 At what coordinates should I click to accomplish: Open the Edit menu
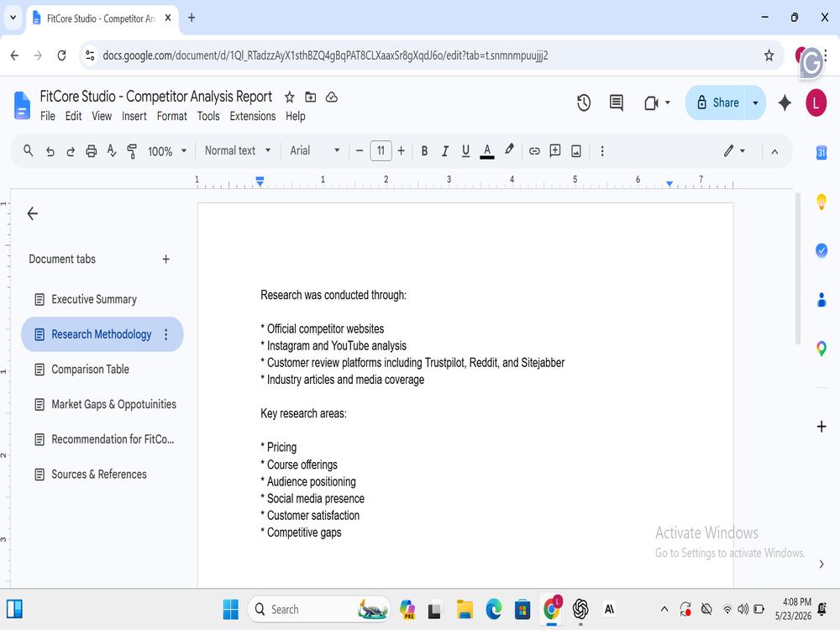(x=73, y=116)
